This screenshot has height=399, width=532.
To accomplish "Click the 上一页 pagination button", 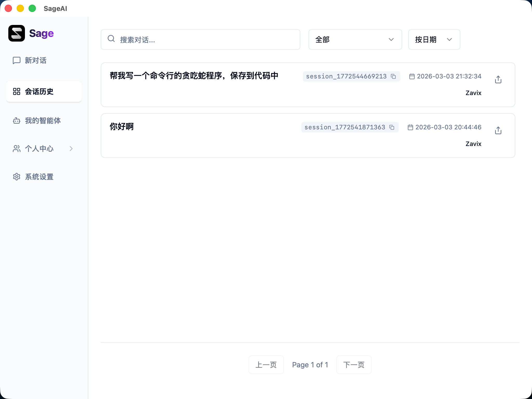I will click(x=266, y=365).
